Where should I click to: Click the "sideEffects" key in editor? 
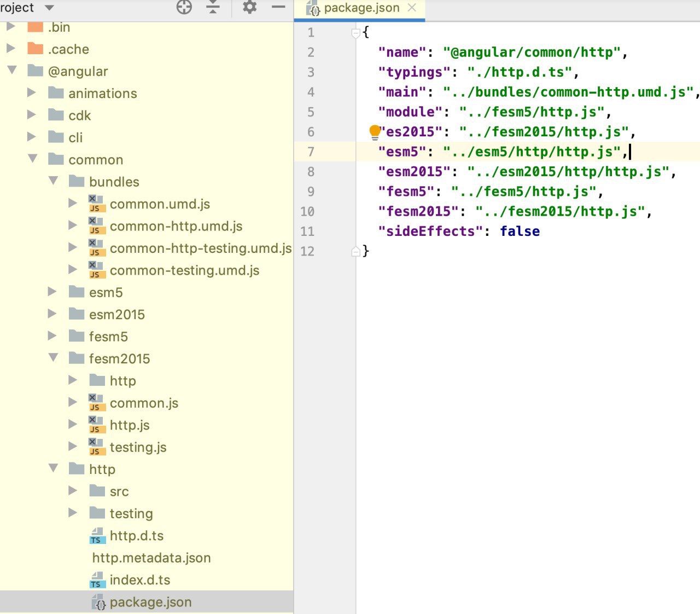click(430, 231)
